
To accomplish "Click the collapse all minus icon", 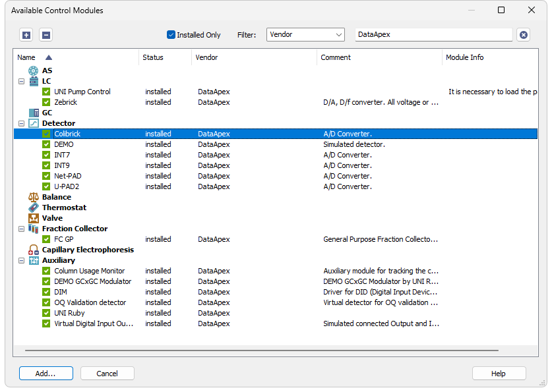I will tap(46, 35).
